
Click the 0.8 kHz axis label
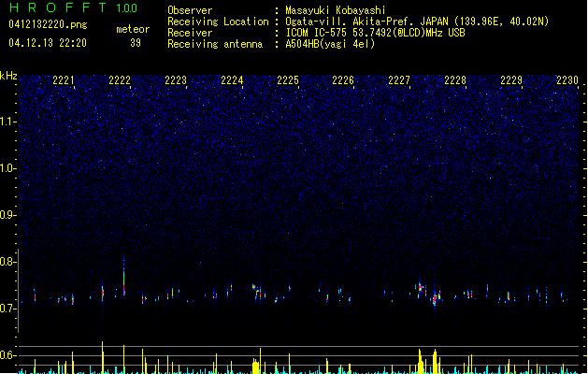coord(7,262)
